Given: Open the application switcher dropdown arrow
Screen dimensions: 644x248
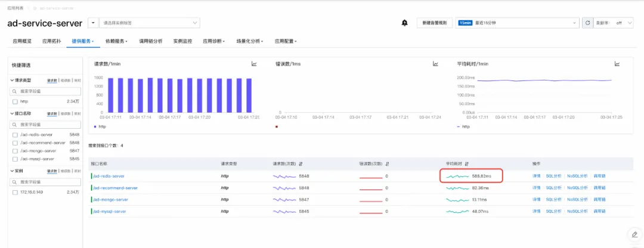Looking at the screenshot, I should [x=93, y=23].
